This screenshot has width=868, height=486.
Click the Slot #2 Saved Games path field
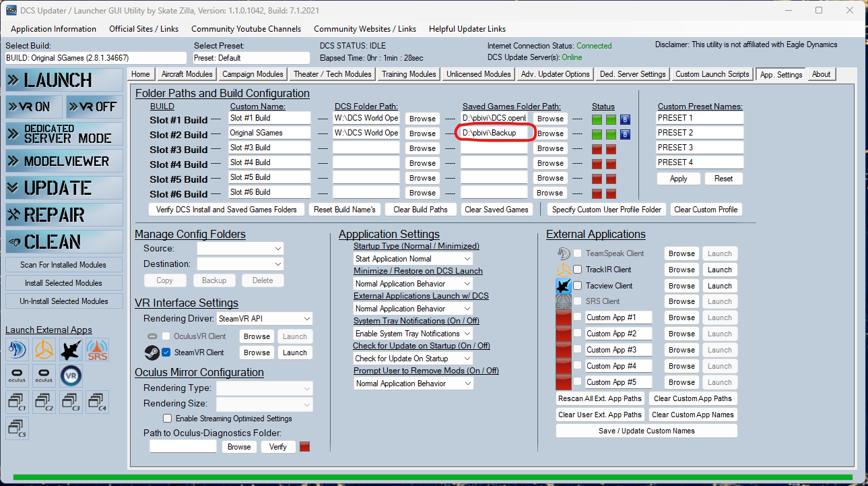494,133
